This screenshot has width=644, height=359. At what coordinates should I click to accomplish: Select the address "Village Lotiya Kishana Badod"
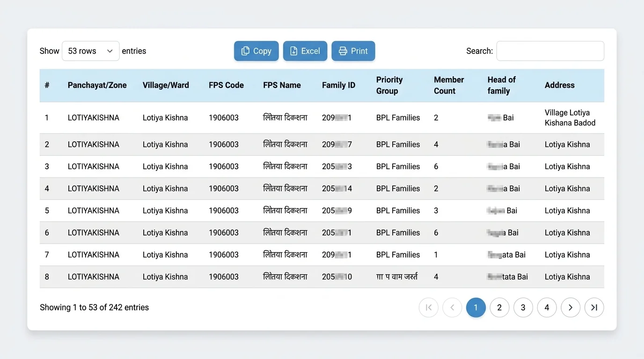tap(570, 118)
